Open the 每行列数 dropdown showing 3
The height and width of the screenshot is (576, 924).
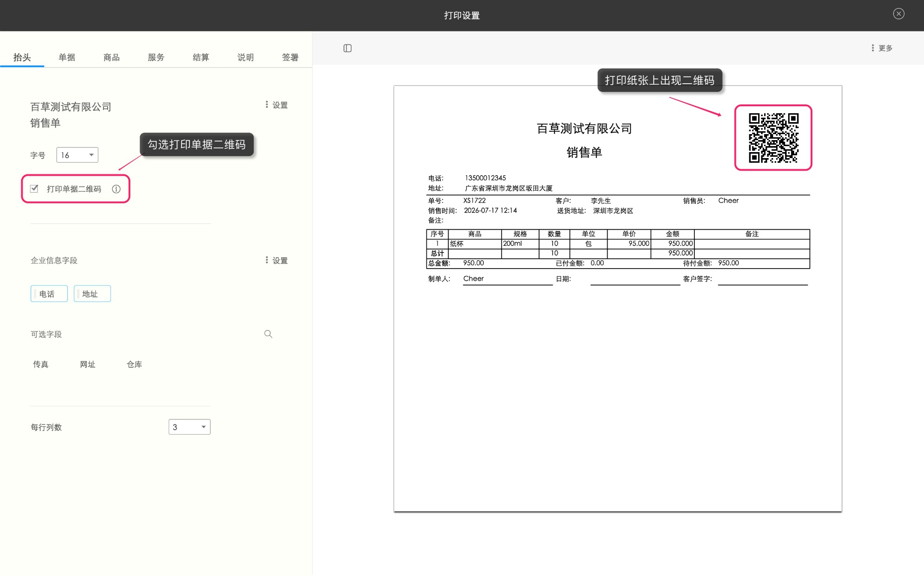[189, 427]
